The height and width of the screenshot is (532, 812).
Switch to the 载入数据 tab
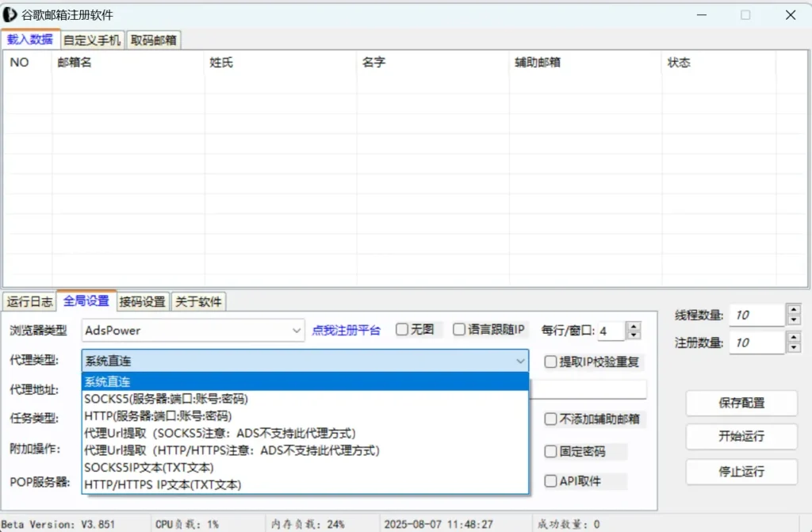click(30, 40)
